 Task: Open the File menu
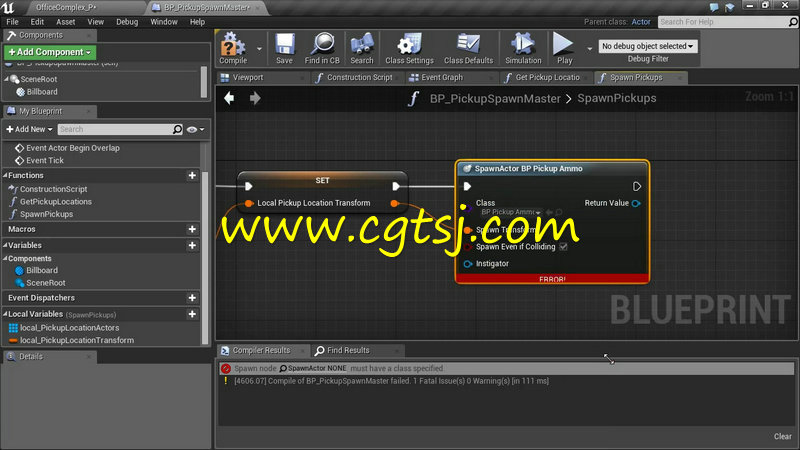[x=12, y=22]
